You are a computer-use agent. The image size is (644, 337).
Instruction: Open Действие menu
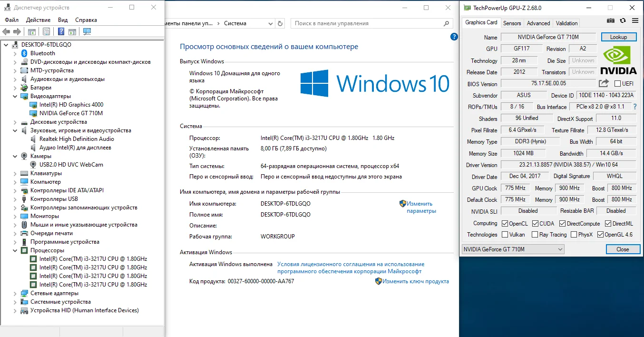[x=39, y=20]
